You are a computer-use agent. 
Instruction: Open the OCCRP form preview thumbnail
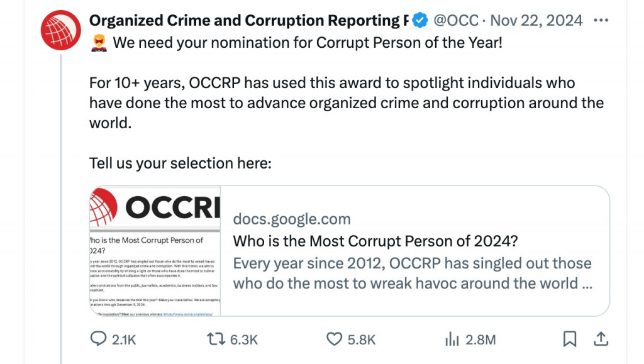155,250
